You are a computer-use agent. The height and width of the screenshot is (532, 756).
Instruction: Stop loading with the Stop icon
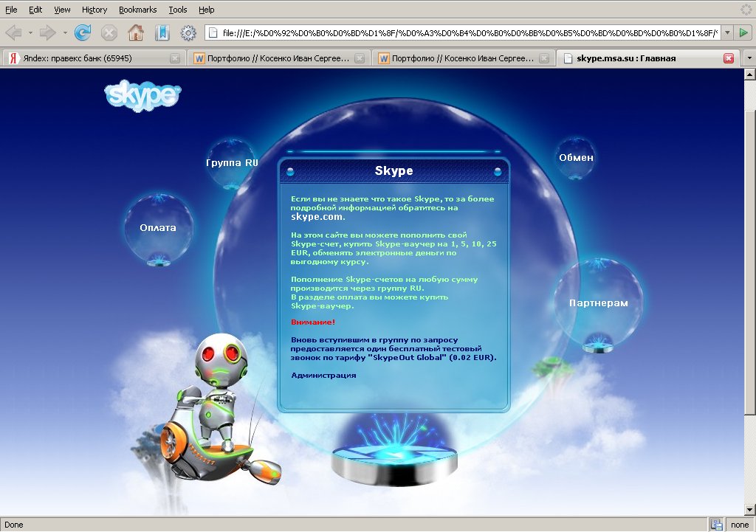pos(109,32)
